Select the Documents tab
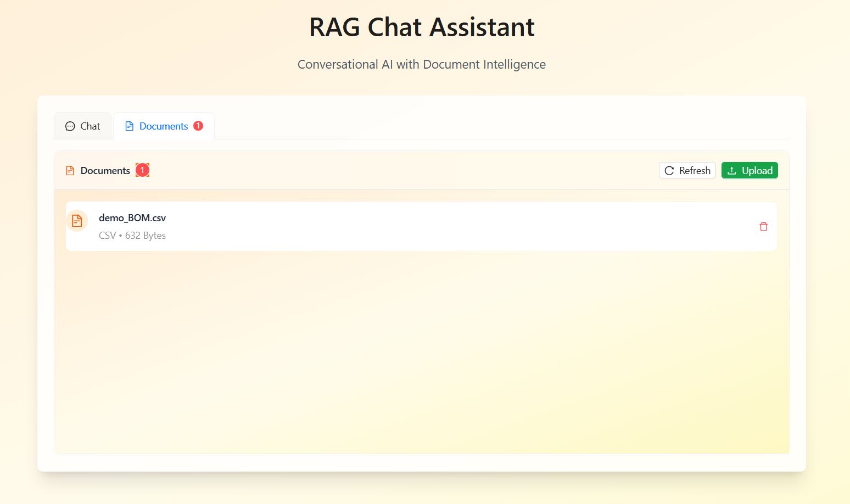This screenshot has width=850, height=504. [164, 126]
